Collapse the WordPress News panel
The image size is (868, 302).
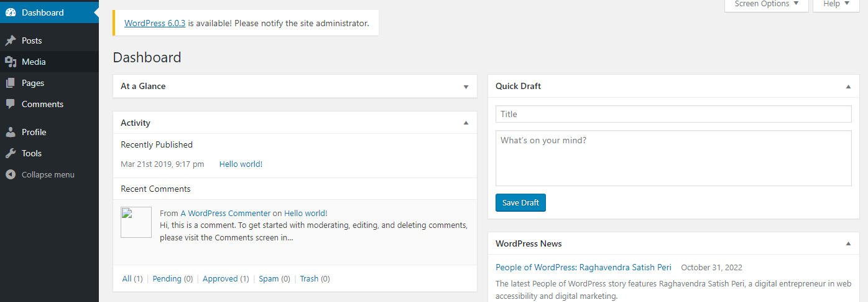pyautogui.click(x=848, y=243)
